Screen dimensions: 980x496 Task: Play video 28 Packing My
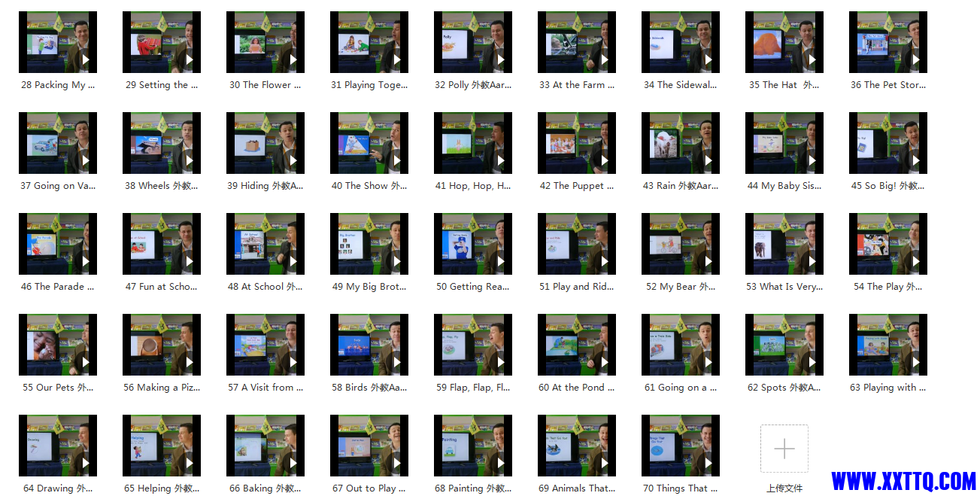[x=58, y=42]
